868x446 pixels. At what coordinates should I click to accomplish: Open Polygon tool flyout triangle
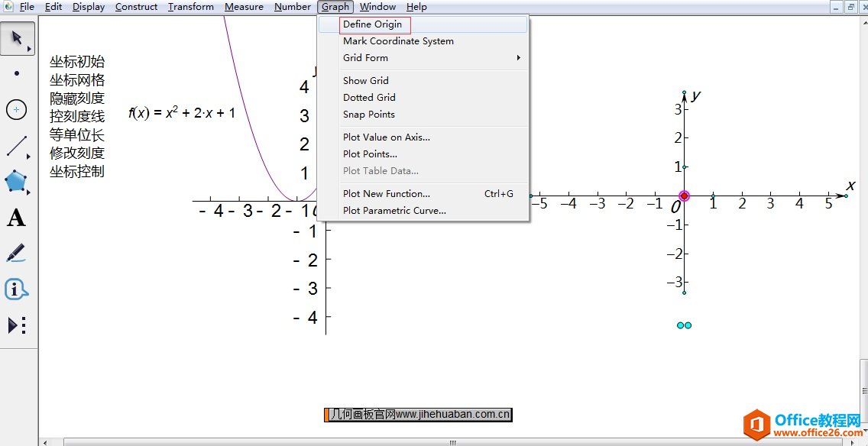point(29,192)
